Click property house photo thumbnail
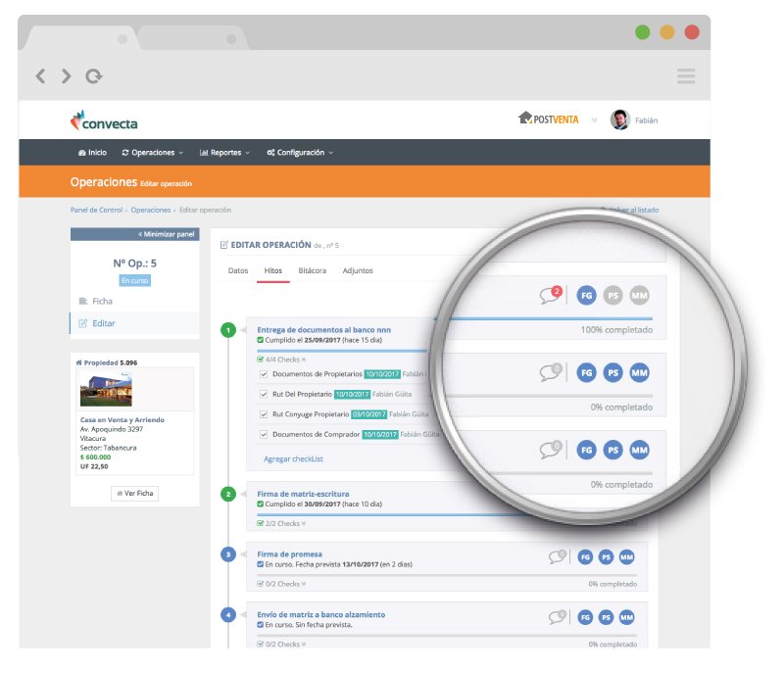This screenshot has width=784, height=673. pyautogui.click(x=106, y=390)
